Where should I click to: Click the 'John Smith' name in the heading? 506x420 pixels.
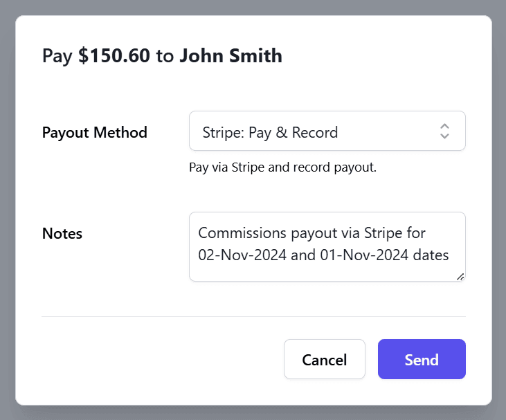(x=231, y=55)
